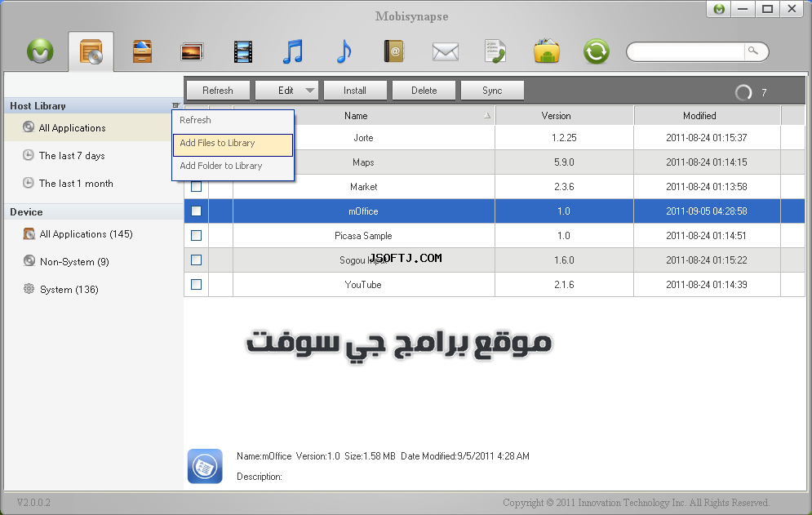
Task: Click the mOffice app icon in details
Action: point(205,466)
